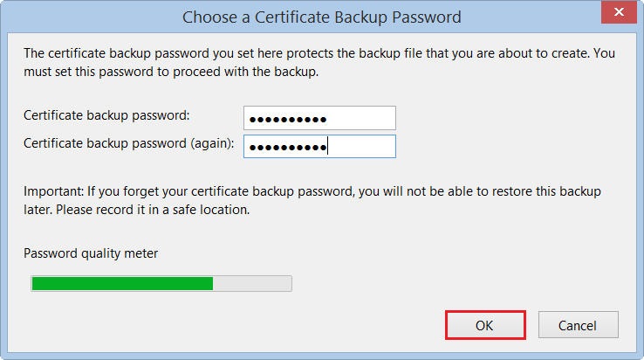Screen dimensions: 644x360
Task: Click the gray unfilled part of quality meter
Action: pyautogui.click(x=252, y=283)
